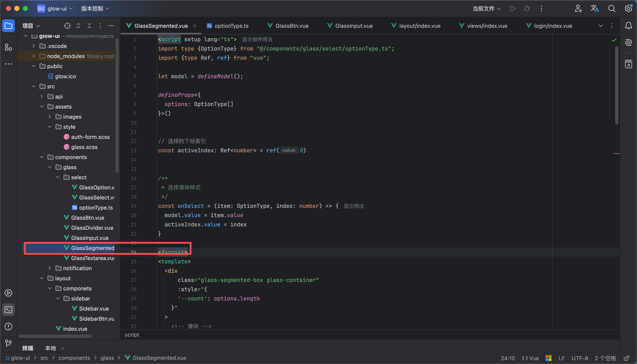Image resolution: width=637 pixels, height=364 pixels.
Task: Collapse all project tree nodes icon
Action: (x=89, y=26)
